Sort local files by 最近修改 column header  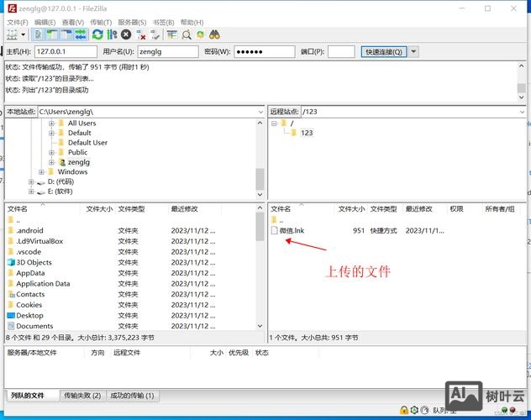(x=185, y=208)
